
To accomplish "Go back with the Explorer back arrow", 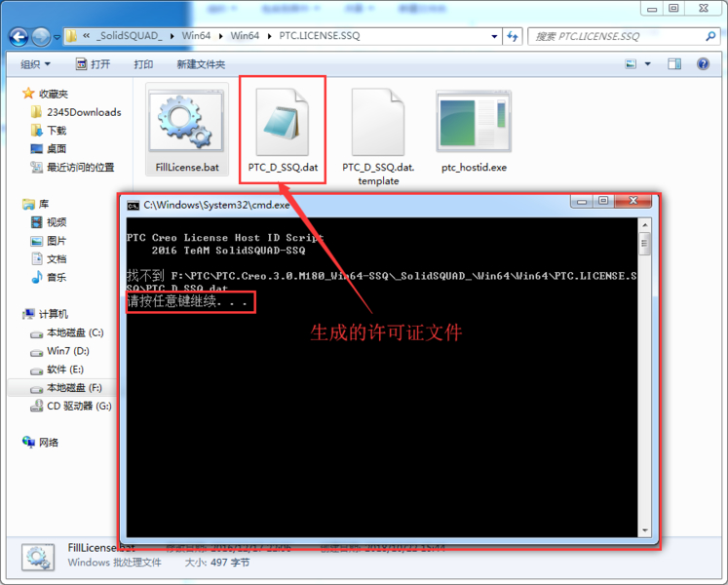I will [x=19, y=37].
